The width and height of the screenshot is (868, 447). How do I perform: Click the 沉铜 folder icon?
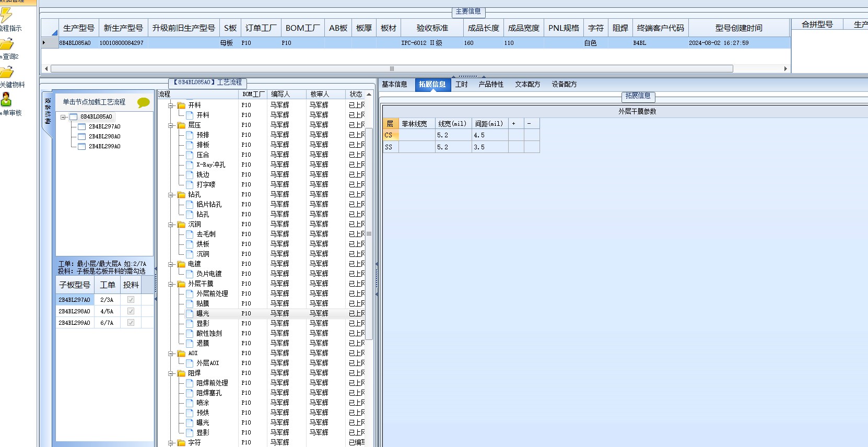tap(182, 225)
